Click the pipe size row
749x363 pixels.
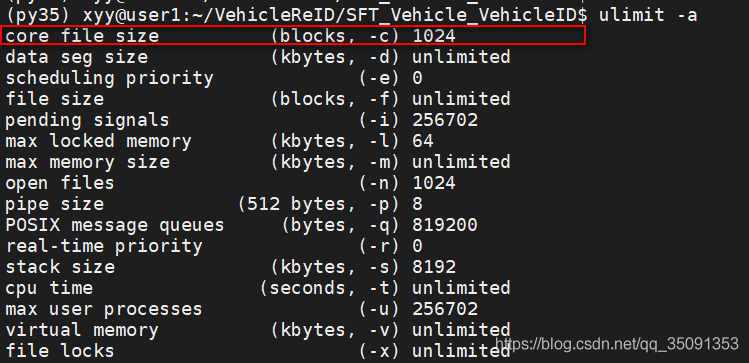coord(214,204)
